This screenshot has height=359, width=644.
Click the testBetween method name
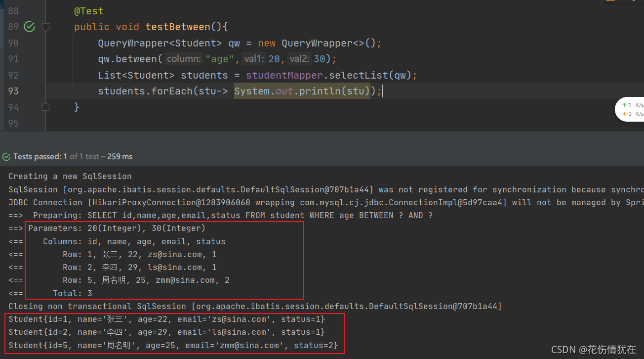point(178,27)
